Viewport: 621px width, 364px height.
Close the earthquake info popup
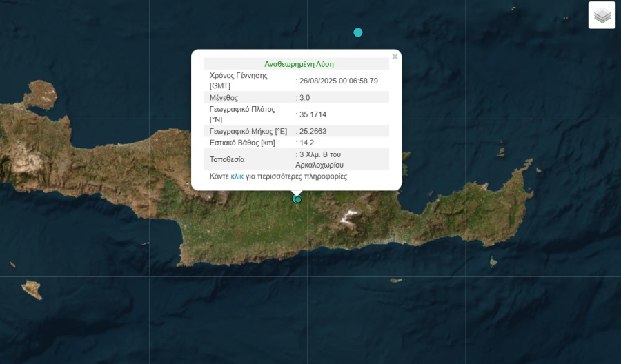(x=395, y=57)
